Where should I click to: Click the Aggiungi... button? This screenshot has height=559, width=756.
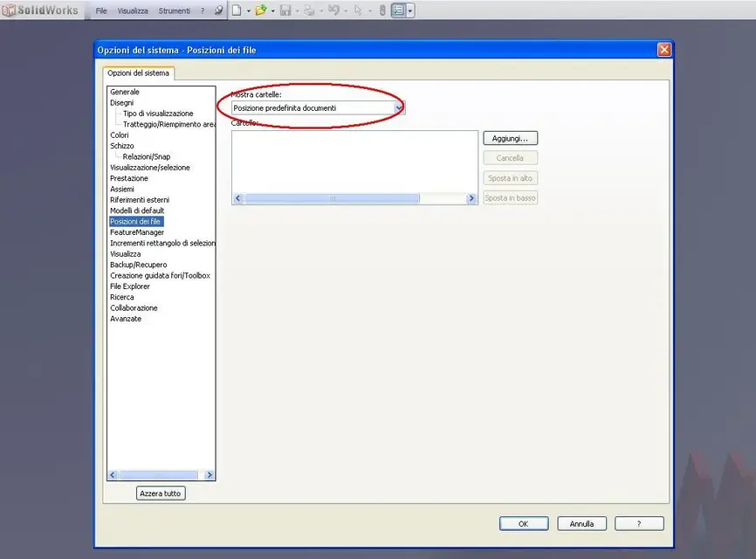(x=510, y=138)
